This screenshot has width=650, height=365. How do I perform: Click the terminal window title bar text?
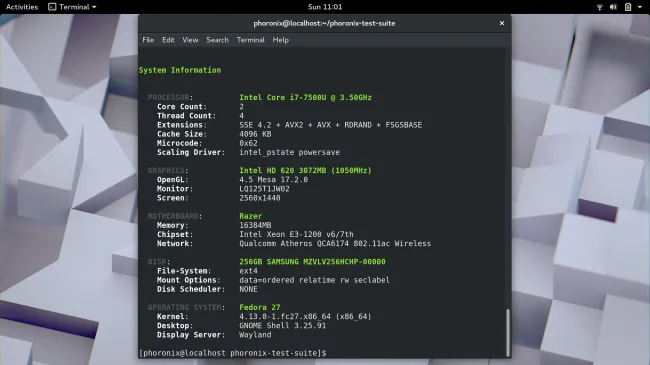click(x=324, y=23)
